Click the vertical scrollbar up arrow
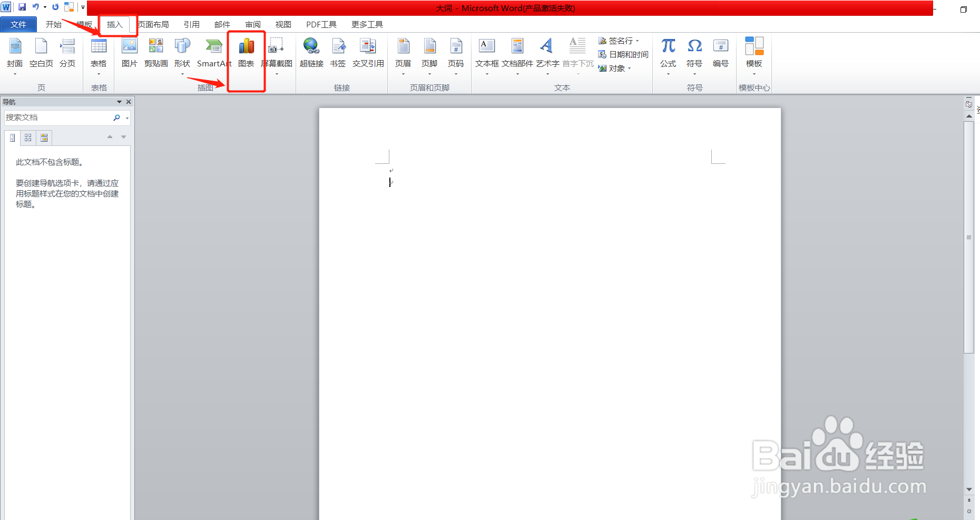The width and height of the screenshot is (980, 520). (969, 116)
